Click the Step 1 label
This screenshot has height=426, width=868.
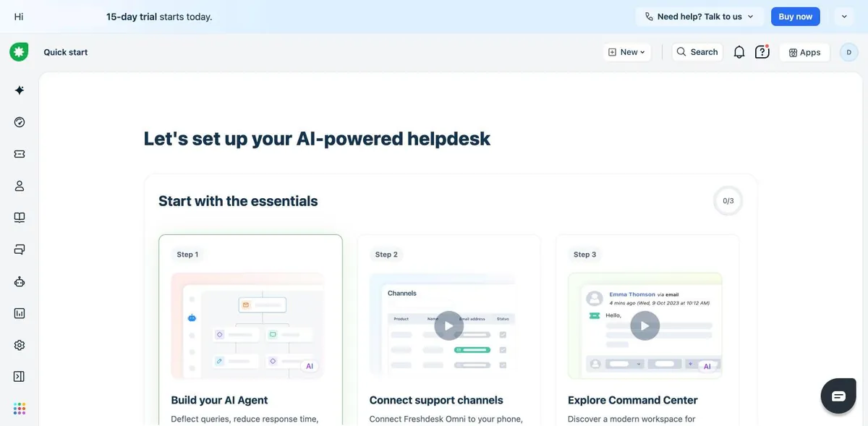coord(187,255)
